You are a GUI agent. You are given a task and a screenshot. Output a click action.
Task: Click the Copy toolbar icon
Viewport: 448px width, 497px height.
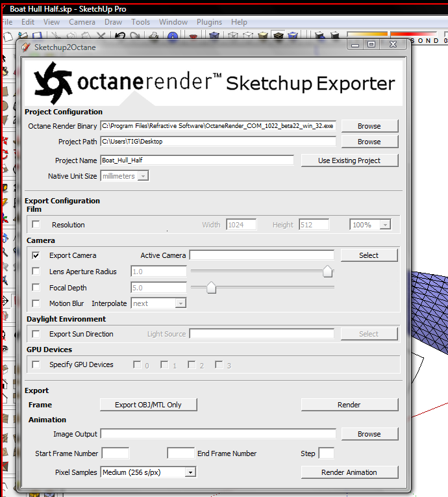pos(71,36)
